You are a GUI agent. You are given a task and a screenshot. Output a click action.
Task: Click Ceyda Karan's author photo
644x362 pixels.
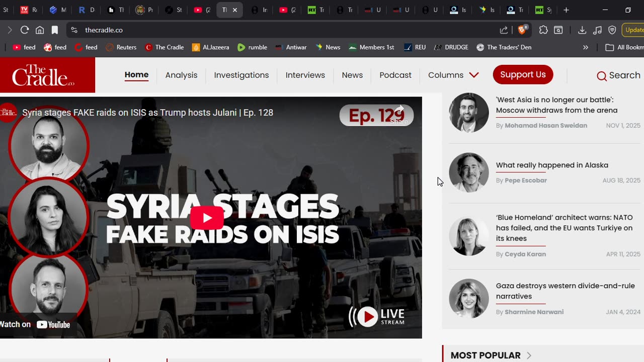(469, 236)
